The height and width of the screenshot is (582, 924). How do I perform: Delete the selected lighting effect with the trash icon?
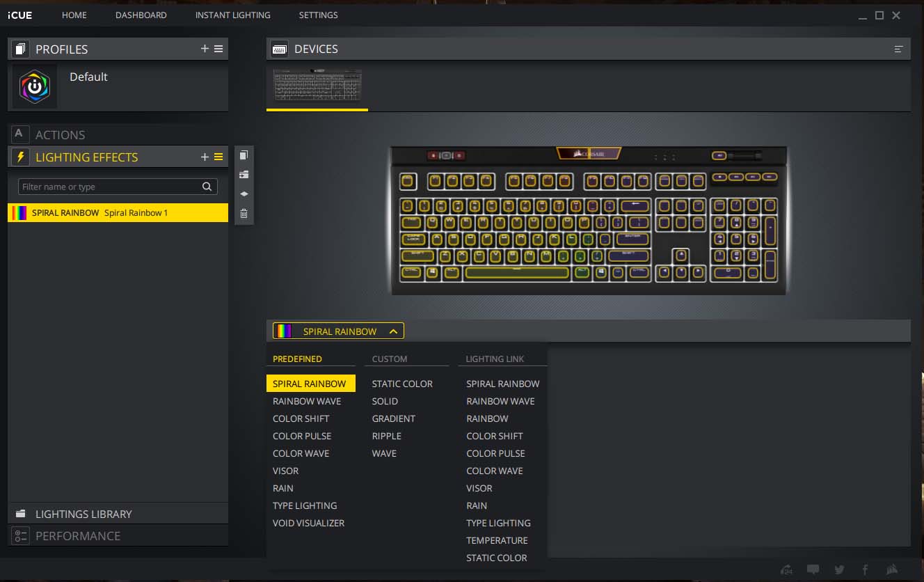coord(244,214)
